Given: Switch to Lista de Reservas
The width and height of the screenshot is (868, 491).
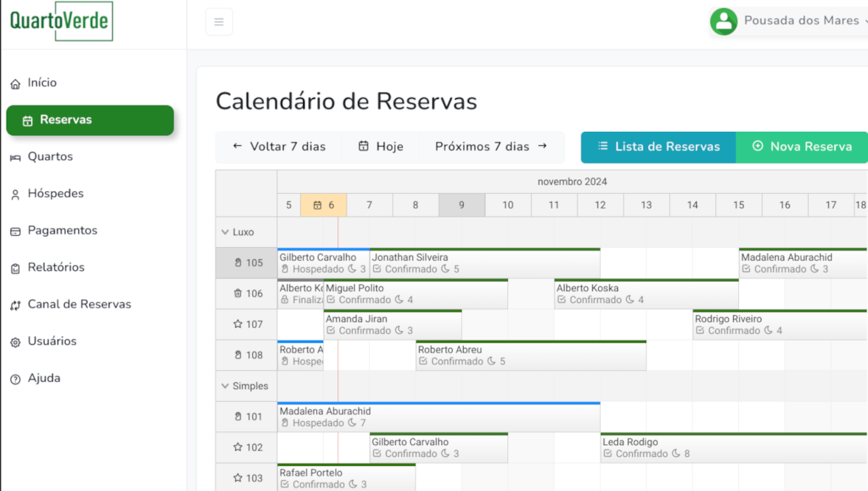Looking at the screenshot, I should (658, 147).
